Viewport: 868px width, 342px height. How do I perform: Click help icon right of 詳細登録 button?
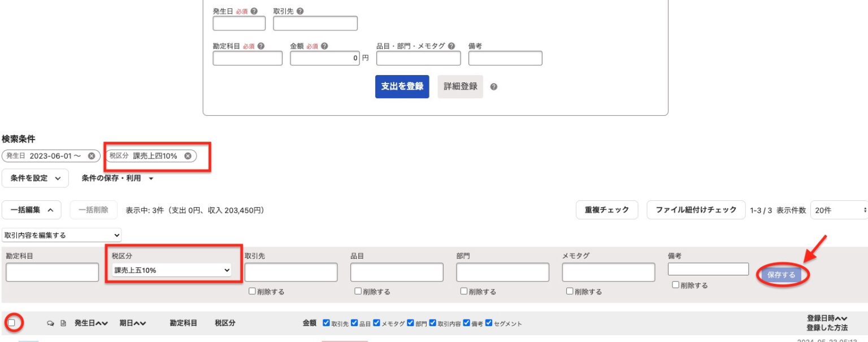494,87
